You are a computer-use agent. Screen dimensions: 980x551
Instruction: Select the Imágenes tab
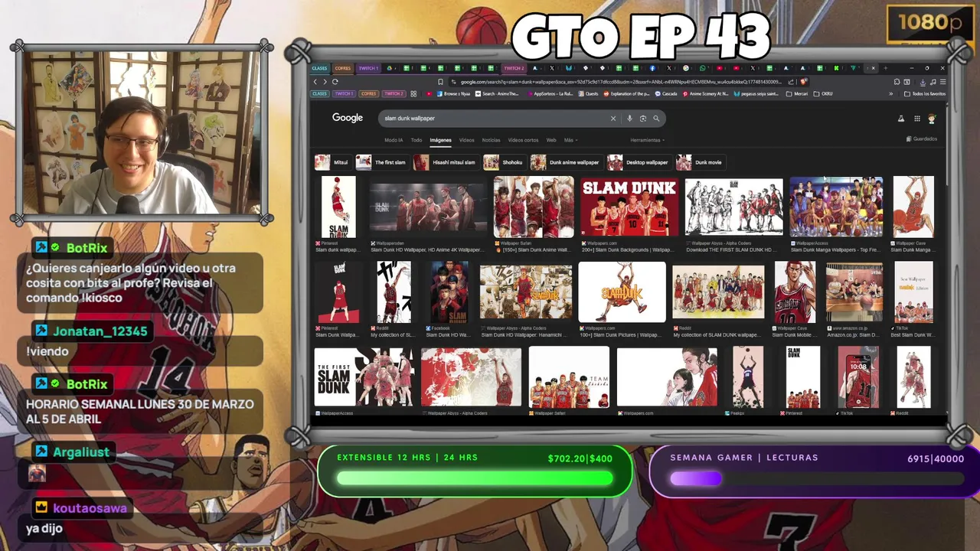click(440, 140)
